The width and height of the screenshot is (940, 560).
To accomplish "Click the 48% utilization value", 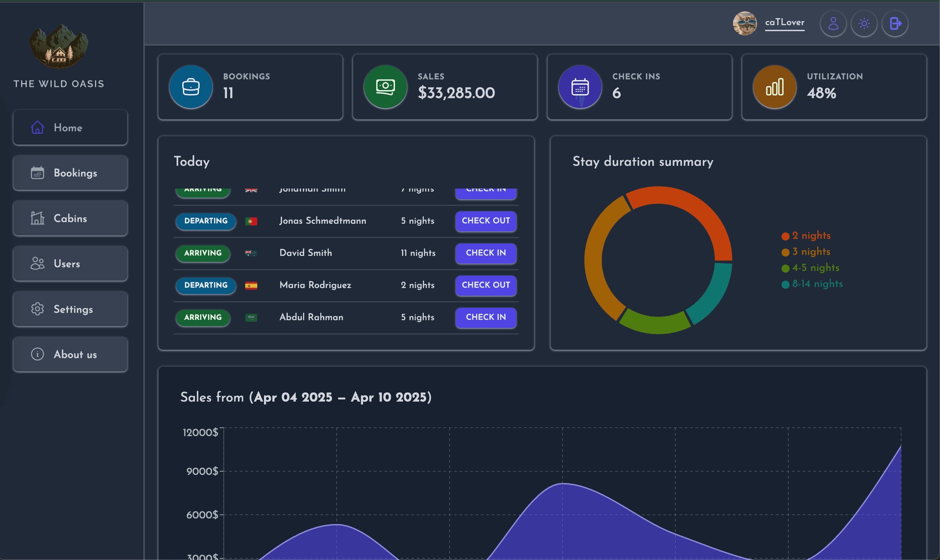I will point(821,93).
